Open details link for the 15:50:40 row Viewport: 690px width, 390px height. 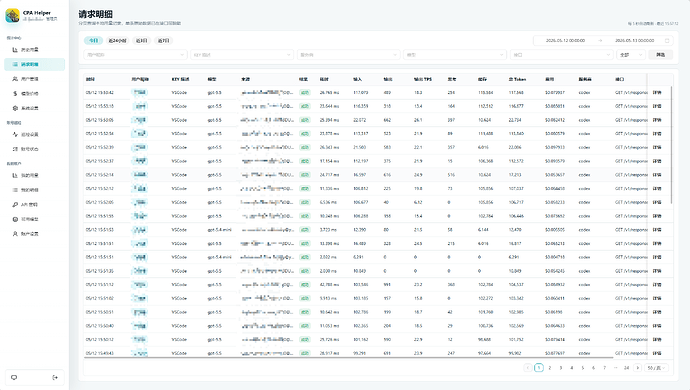click(657, 326)
